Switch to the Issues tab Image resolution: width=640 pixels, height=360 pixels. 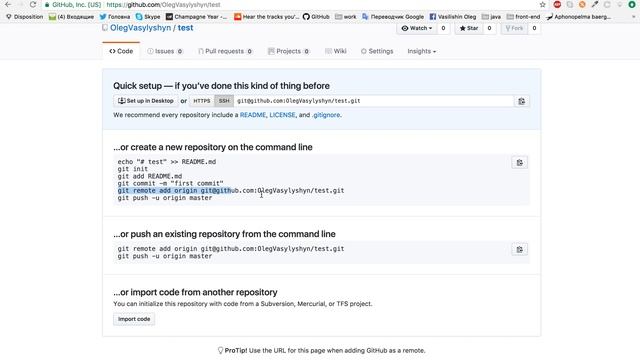pos(165,51)
